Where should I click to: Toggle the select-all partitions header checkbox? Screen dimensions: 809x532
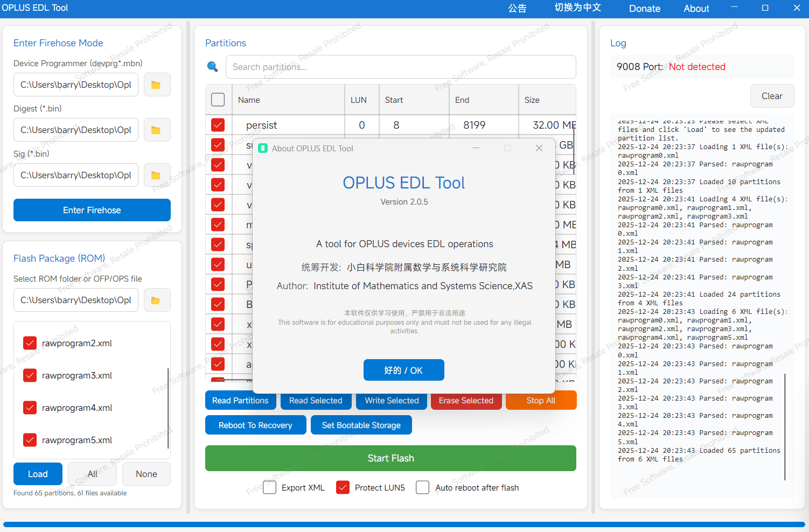coord(218,100)
